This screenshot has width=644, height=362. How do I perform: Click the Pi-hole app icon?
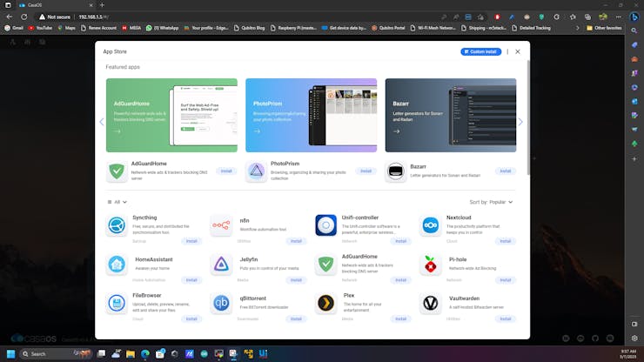(430, 265)
